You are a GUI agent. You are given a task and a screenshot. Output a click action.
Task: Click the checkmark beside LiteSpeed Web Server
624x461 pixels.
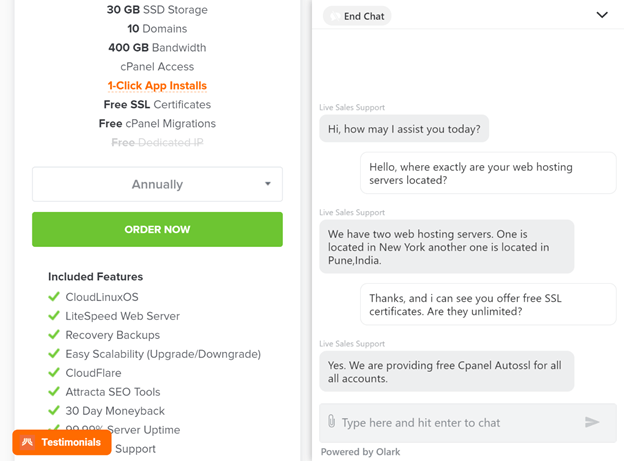pos(54,316)
